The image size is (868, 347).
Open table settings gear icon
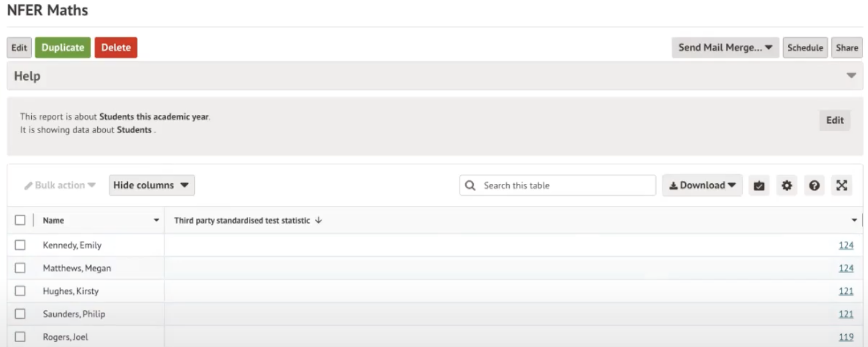[x=787, y=186]
